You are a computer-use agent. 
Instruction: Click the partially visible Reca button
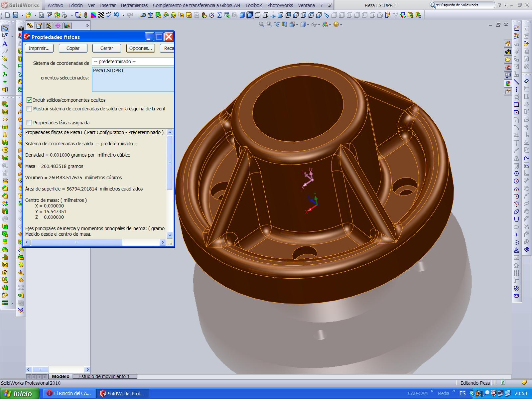(167, 48)
